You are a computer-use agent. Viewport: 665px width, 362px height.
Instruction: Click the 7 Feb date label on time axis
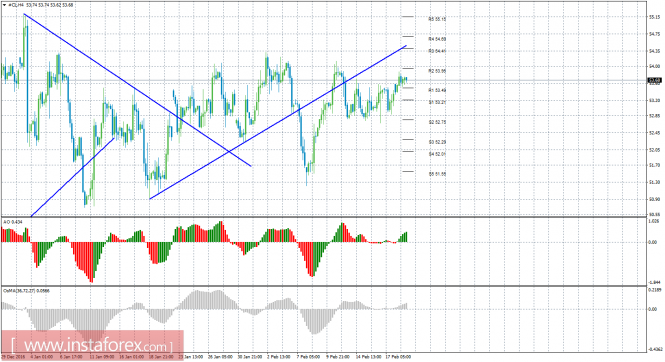tap(308, 357)
